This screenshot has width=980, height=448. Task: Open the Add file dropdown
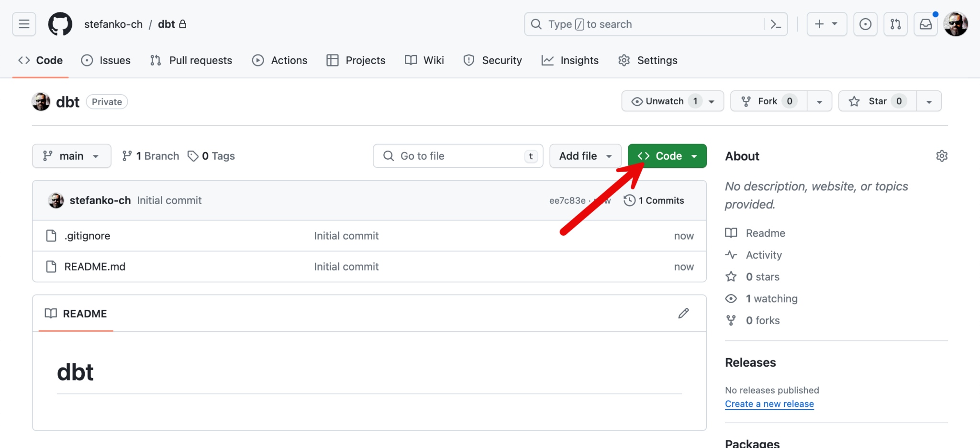click(x=585, y=156)
